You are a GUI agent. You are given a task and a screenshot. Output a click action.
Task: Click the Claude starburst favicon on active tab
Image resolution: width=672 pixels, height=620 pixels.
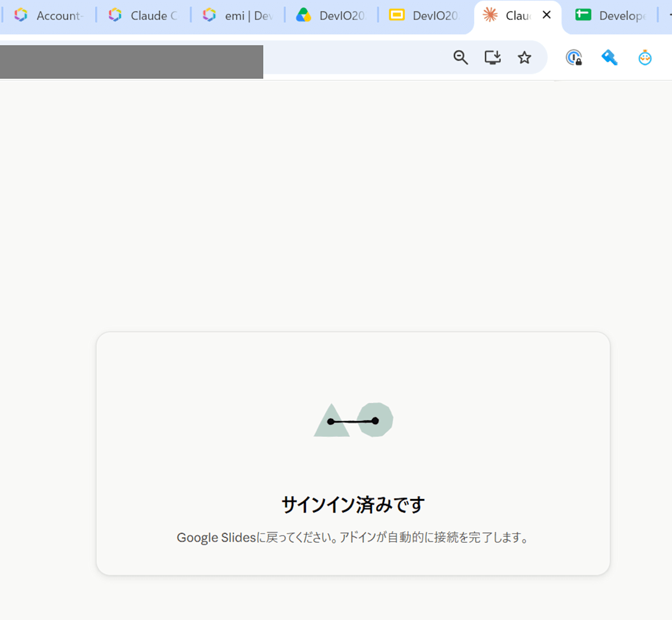click(x=490, y=15)
